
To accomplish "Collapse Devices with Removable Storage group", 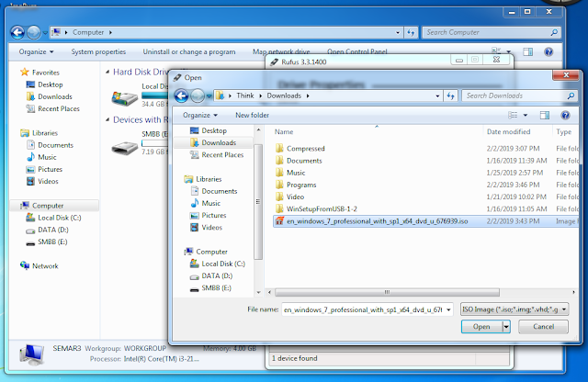I will [x=107, y=119].
